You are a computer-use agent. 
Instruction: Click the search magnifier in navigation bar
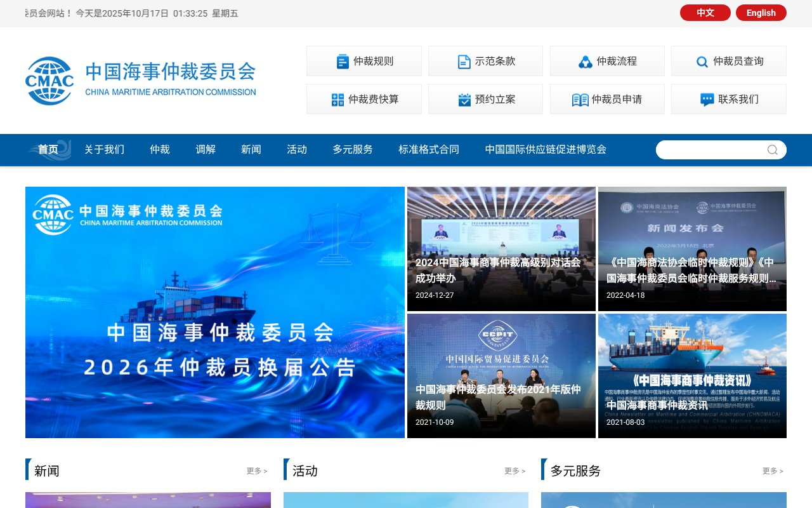pos(771,150)
